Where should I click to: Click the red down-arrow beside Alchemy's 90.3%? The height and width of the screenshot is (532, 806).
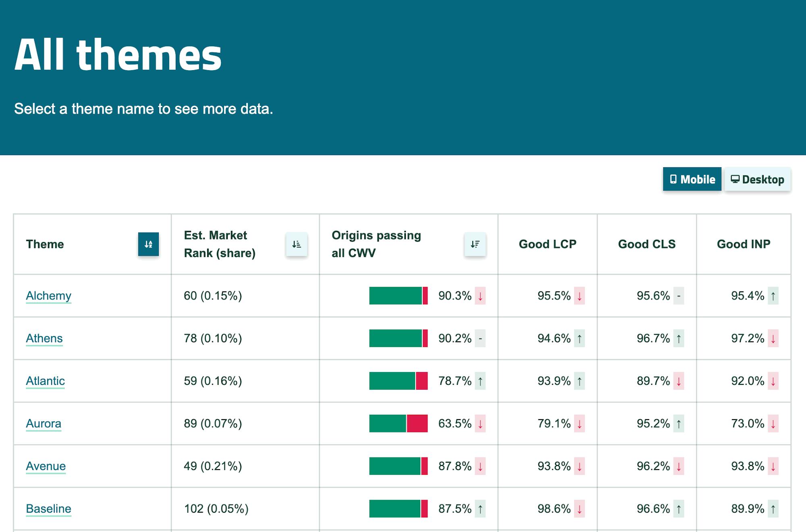point(480,296)
